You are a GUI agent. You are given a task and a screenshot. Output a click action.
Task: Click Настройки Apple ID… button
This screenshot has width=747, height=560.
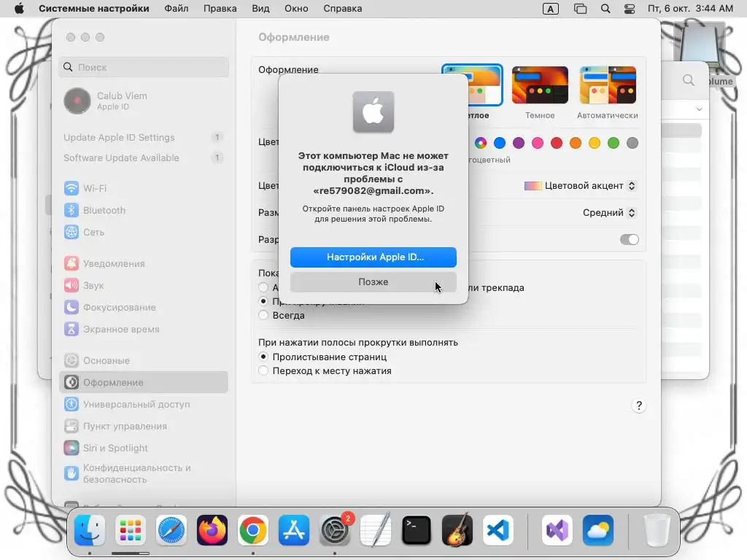tap(373, 257)
